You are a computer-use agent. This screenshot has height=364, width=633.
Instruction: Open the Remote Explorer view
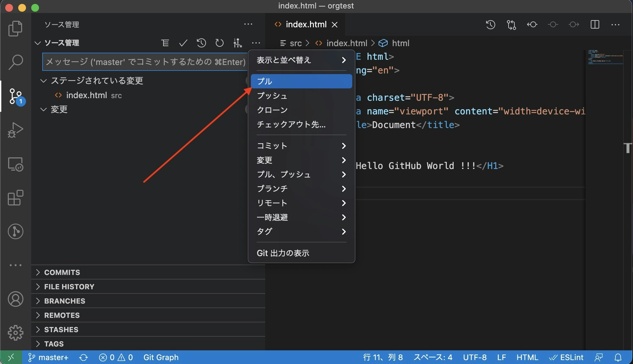click(15, 164)
